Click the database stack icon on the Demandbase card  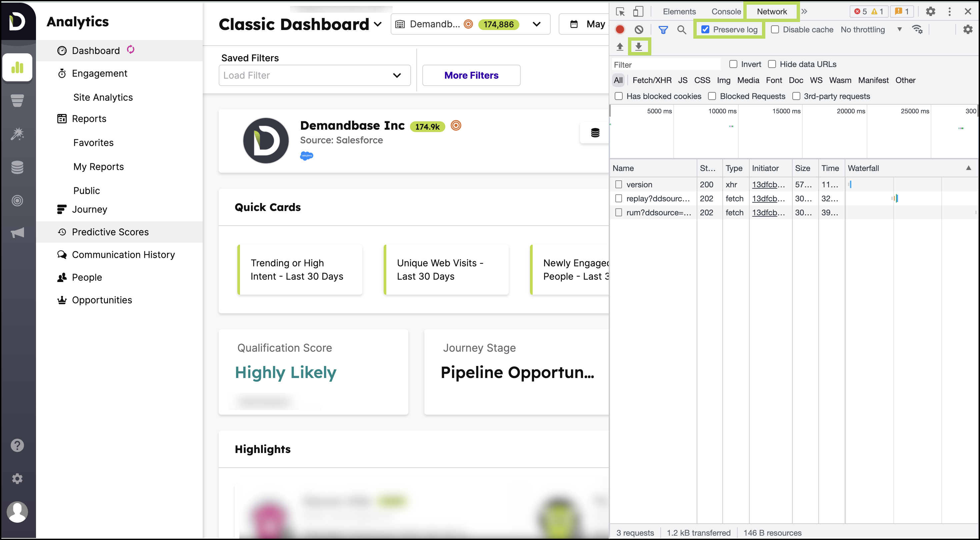coord(595,133)
